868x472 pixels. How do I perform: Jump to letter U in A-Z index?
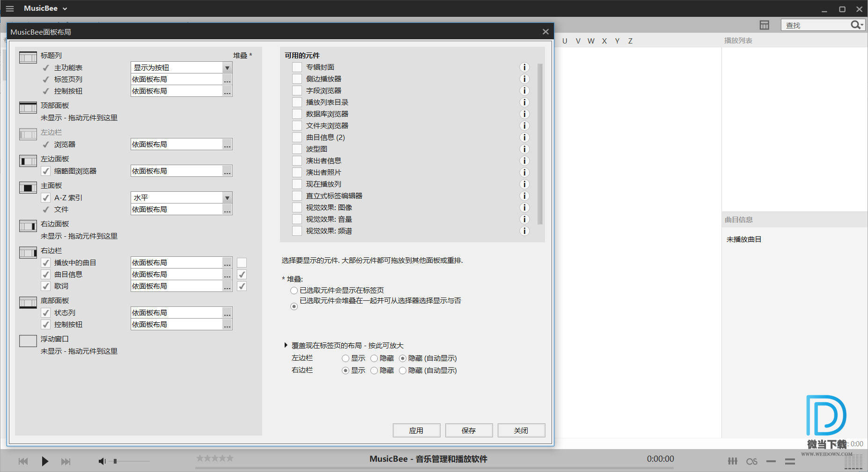click(x=565, y=41)
